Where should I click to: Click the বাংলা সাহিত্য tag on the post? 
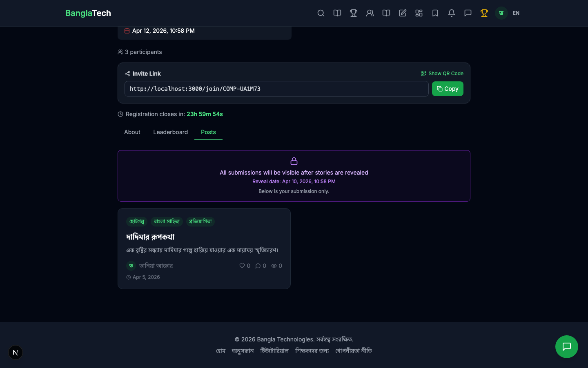[x=167, y=222]
